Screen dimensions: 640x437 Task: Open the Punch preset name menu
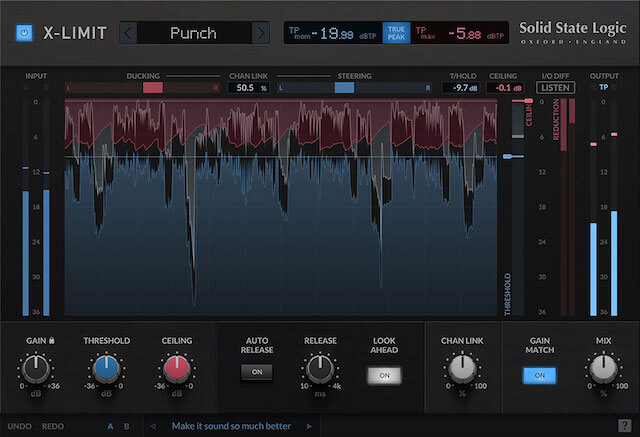point(194,33)
